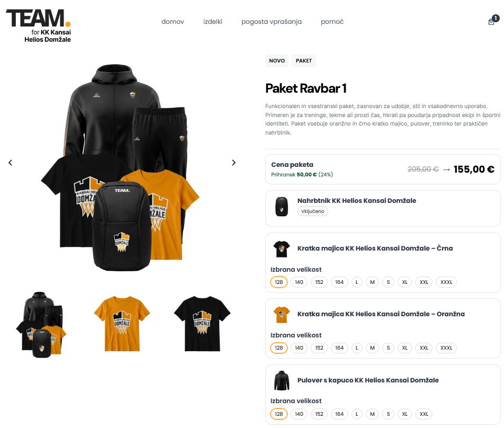View the black t-shirt thumbnail
Image resolution: width=504 pixels, height=428 pixels.
pyautogui.click(x=202, y=324)
